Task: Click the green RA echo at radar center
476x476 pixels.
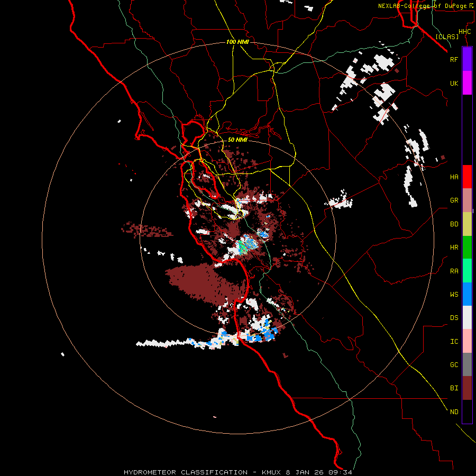Action: (242, 247)
